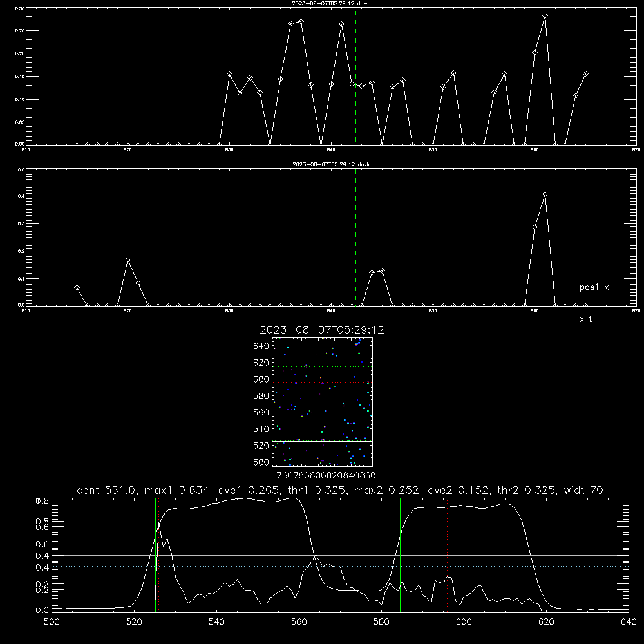Select the red dotted line near 526
The image size is (644, 644).
coord(158,555)
